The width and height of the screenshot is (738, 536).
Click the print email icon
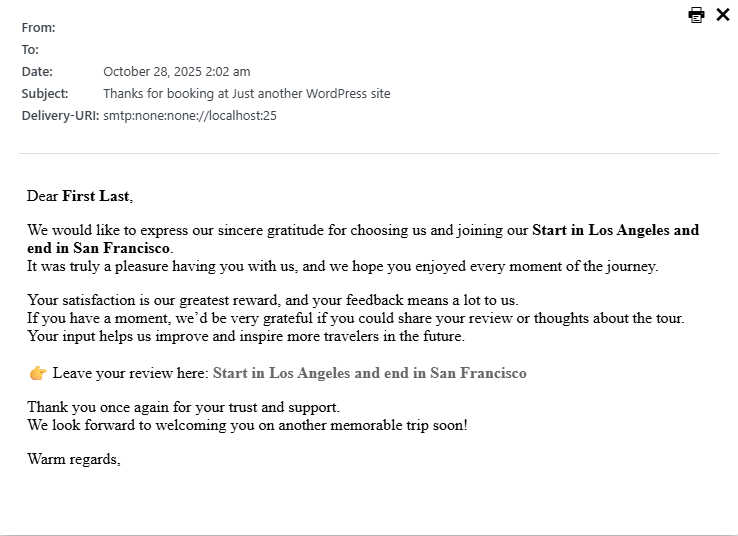[x=696, y=15]
